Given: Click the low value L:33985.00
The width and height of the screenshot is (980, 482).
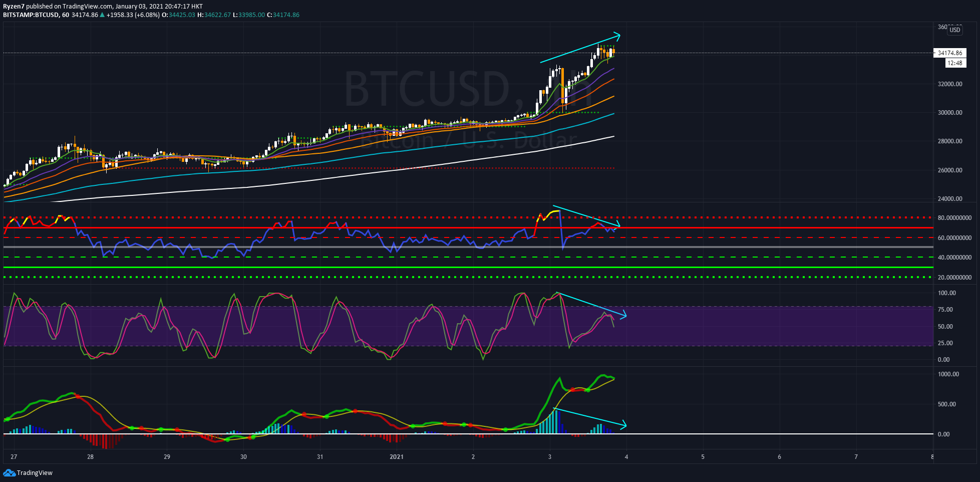Looking at the screenshot, I should coord(249,15).
